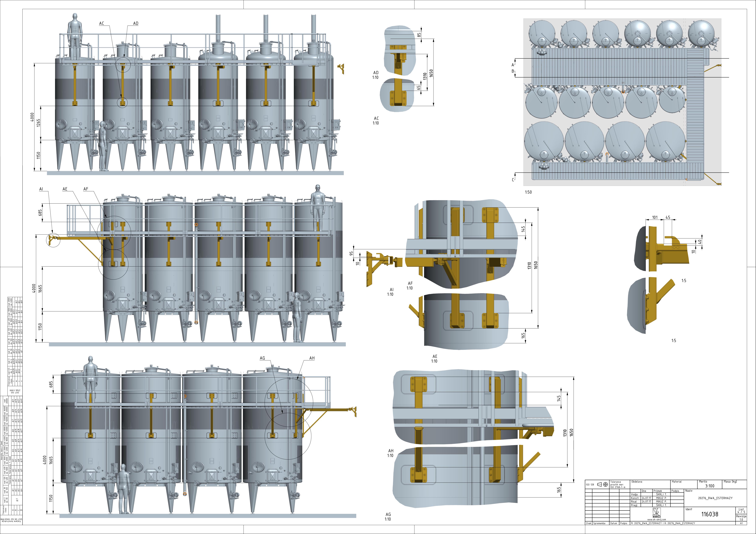
Task: Click the 101 dimension in the 1:5 detail
Action: coord(655,217)
